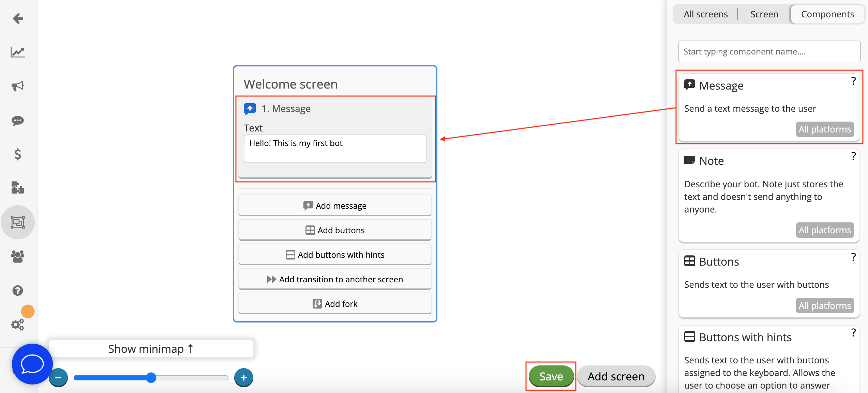The image size is (868, 393).
Task: Select the Buttons with hints card title
Action: tap(745, 337)
